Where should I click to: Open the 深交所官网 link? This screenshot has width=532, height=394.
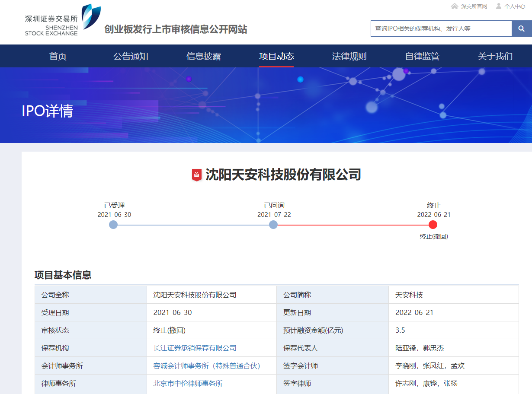tap(474, 6)
